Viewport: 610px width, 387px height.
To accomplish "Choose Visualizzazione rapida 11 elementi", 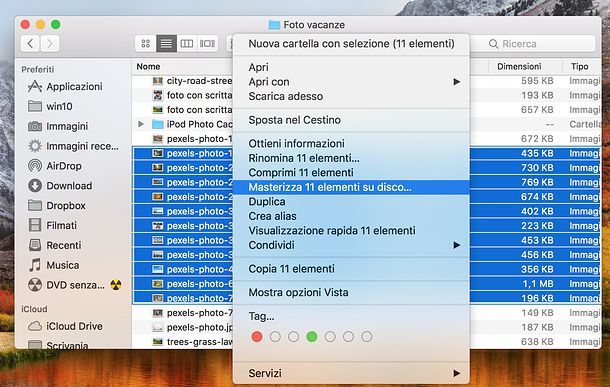I will click(351, 231).
